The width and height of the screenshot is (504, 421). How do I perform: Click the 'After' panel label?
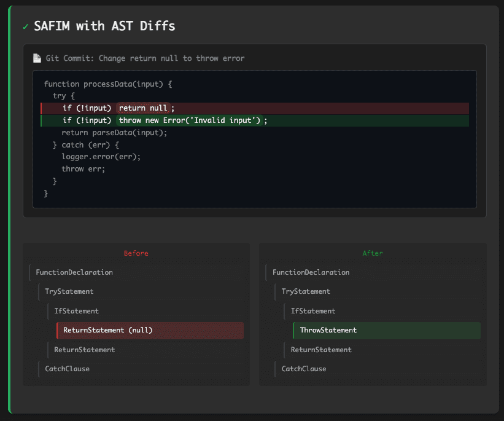tap(373, 253)
